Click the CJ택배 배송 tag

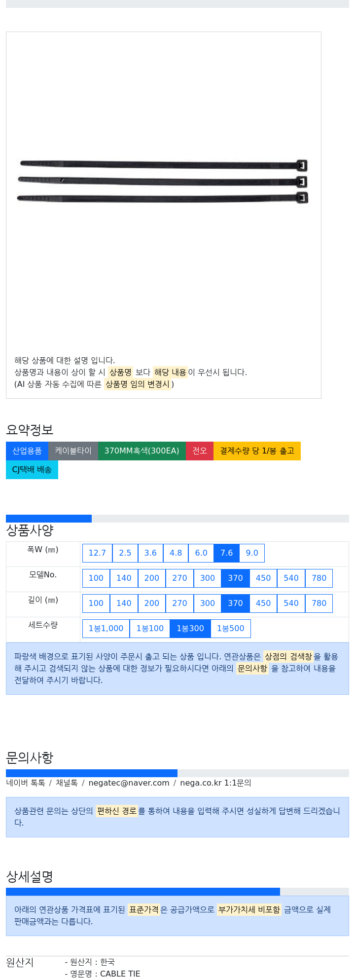32,470
